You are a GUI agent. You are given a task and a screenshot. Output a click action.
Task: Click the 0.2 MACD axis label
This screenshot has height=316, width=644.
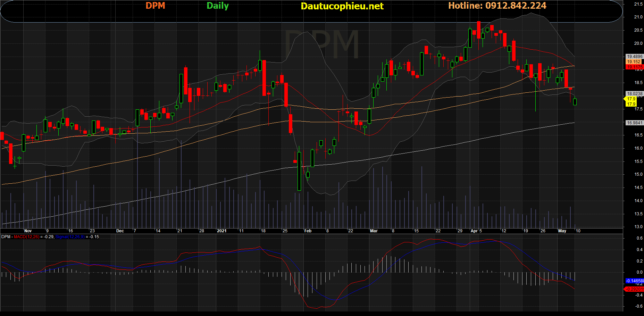click(x=639, y=261)
